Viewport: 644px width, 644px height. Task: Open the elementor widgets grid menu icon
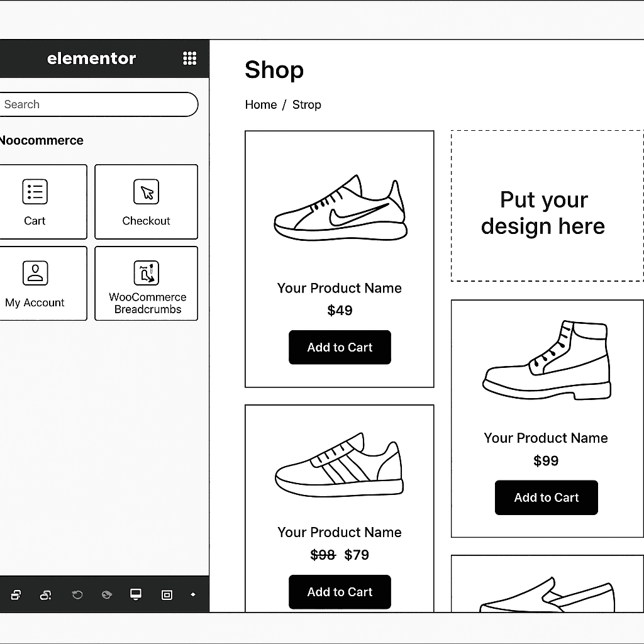189,58
